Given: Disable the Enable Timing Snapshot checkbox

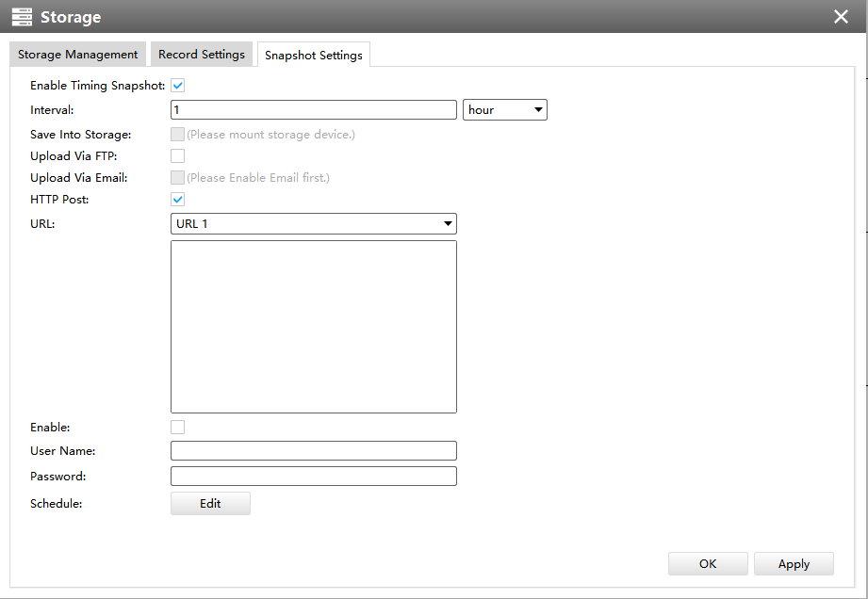Looking at the screenshot, I should click(177, 86).
